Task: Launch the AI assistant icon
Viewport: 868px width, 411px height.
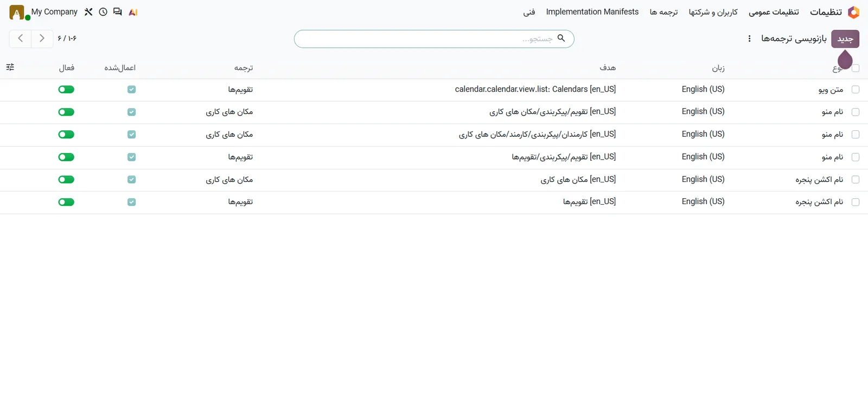Action: pyautogui.click(x=133, y=12)
